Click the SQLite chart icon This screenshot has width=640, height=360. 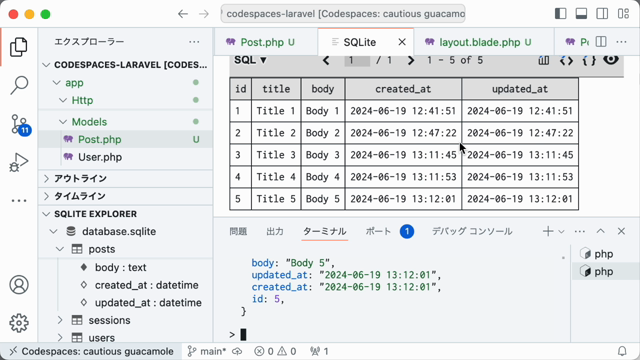(543, 60)
